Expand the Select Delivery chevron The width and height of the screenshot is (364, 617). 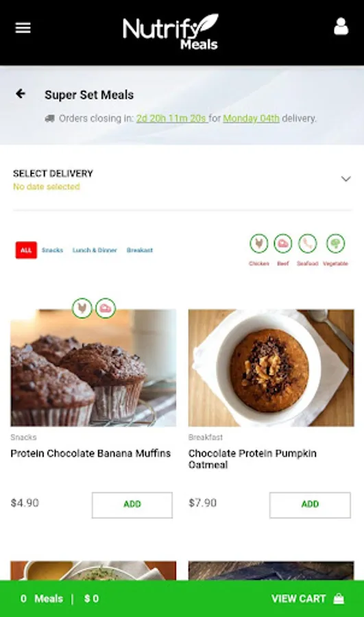coord(346,179)
